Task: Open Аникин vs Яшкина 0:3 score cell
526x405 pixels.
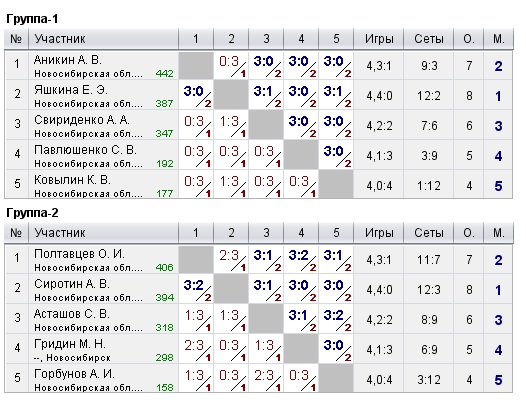Action: [231, 65]
